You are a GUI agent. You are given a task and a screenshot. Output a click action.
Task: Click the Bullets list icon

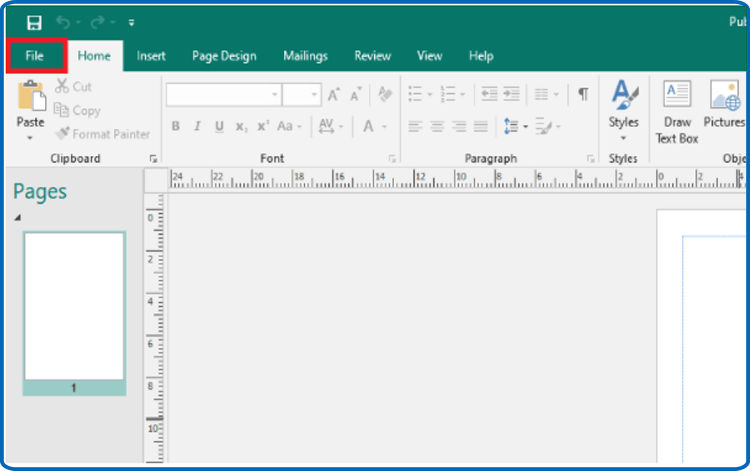click(415, 94)
